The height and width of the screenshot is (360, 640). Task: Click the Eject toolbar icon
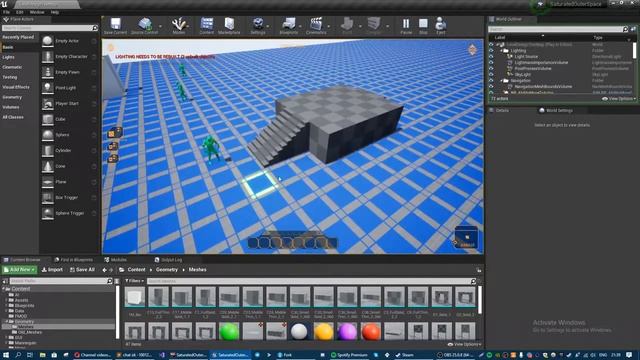(440, 25)
